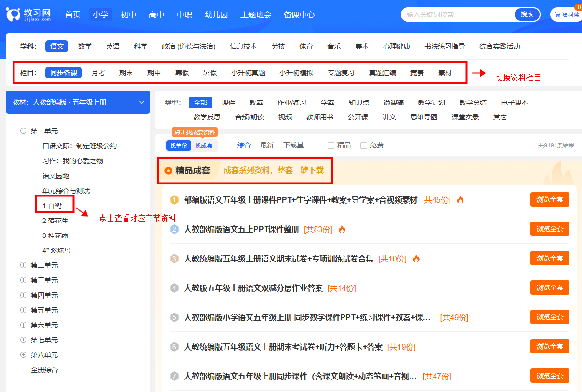Open the 高中 nav section

(157, 14)
